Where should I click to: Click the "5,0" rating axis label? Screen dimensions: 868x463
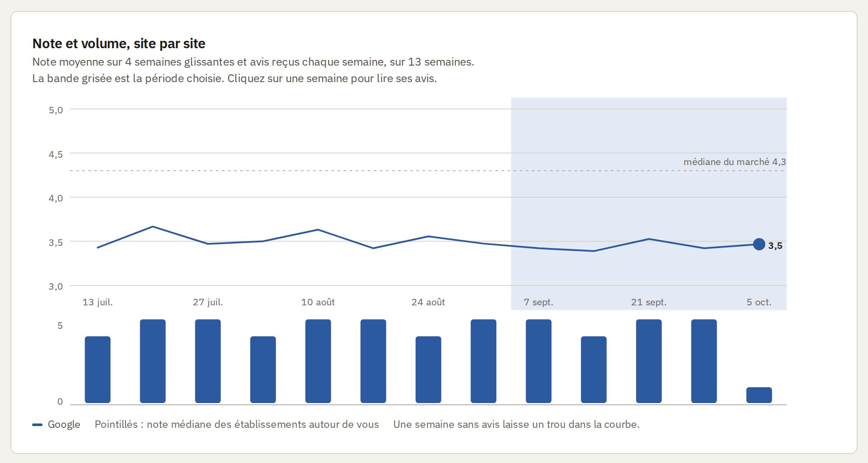[x=56, y=110]
